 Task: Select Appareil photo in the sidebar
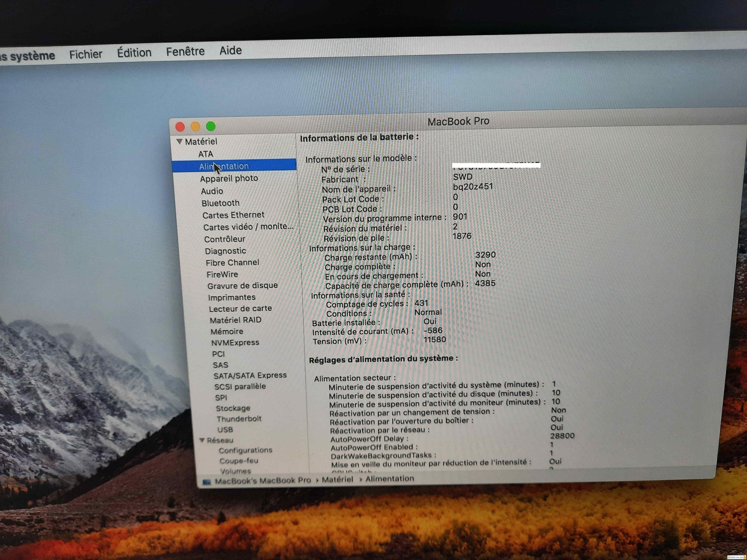[229, 178]
